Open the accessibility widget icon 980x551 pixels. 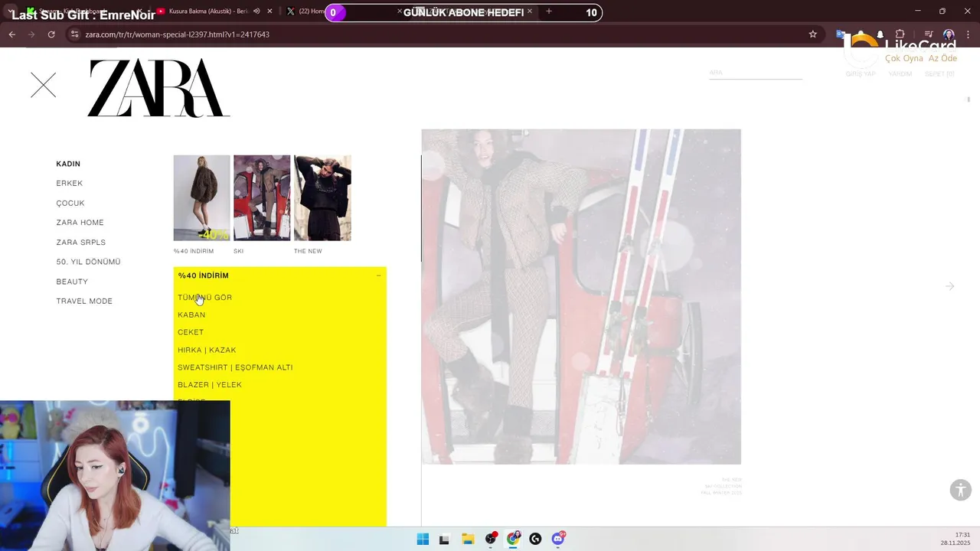point(961,490)
